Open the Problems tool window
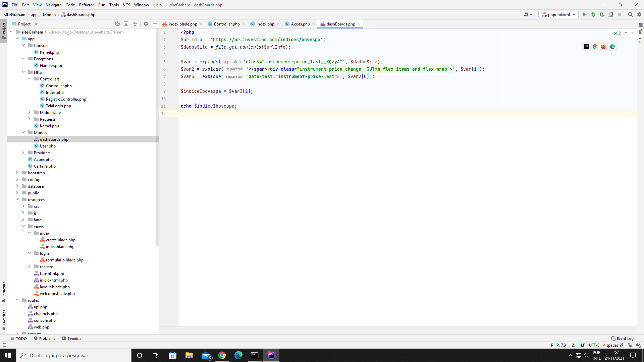The width and height of the screenshot is (644, 362). pos(44,338)
